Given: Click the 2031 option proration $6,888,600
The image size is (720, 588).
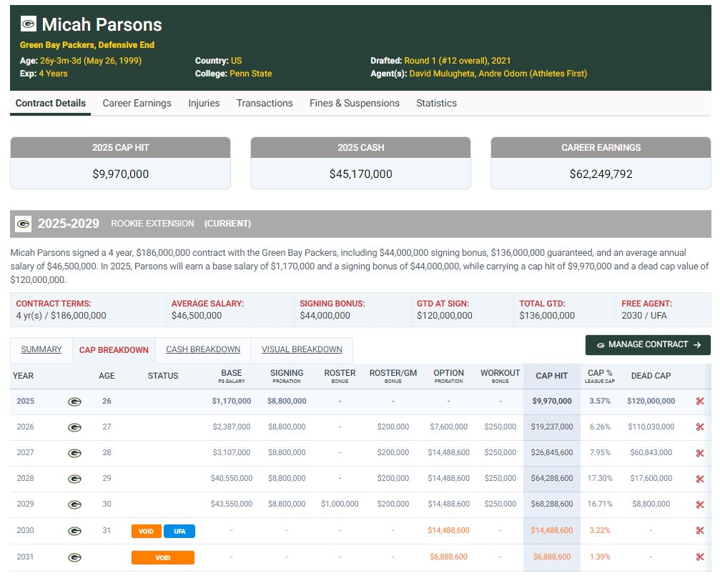Looking at the screenshot, I should 448,557.
